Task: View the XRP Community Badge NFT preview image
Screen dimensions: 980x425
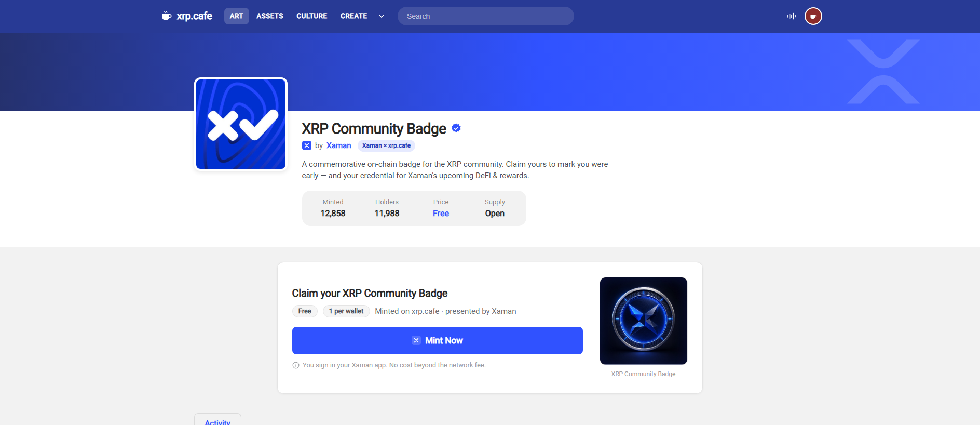Action: click(644, 321)
